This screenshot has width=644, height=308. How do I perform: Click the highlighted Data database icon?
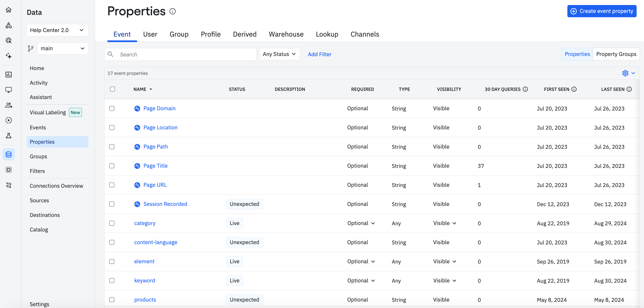point(9,154)
